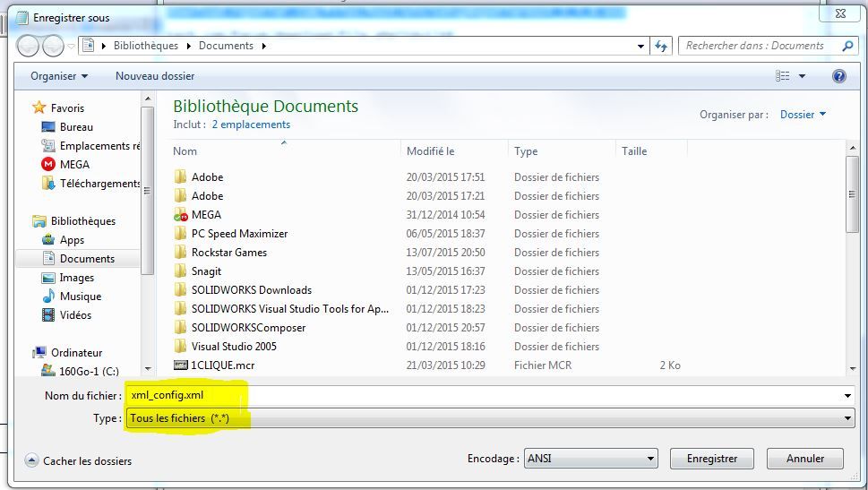Select the Emplacements récents icon
Screen dimensions: 868x490
tap(48, 146)
